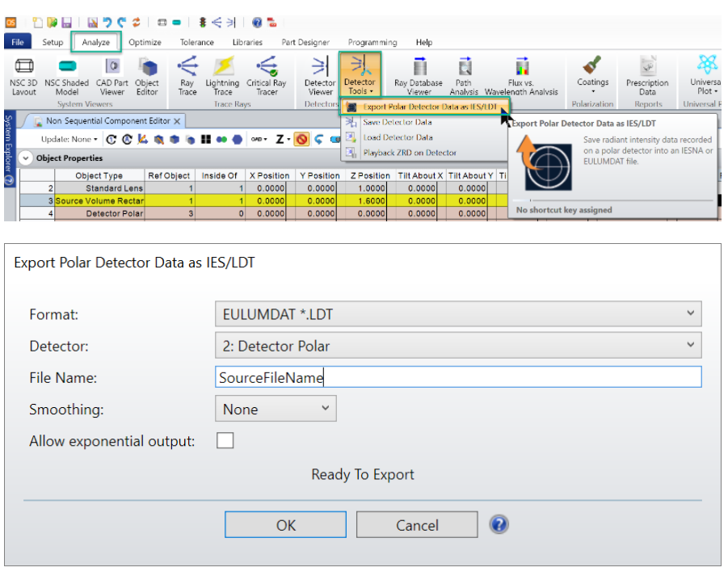Open the Ray Database Viewer
This screenshot has width=728, height=580.
pyautogui.click(x=419, y=77)
